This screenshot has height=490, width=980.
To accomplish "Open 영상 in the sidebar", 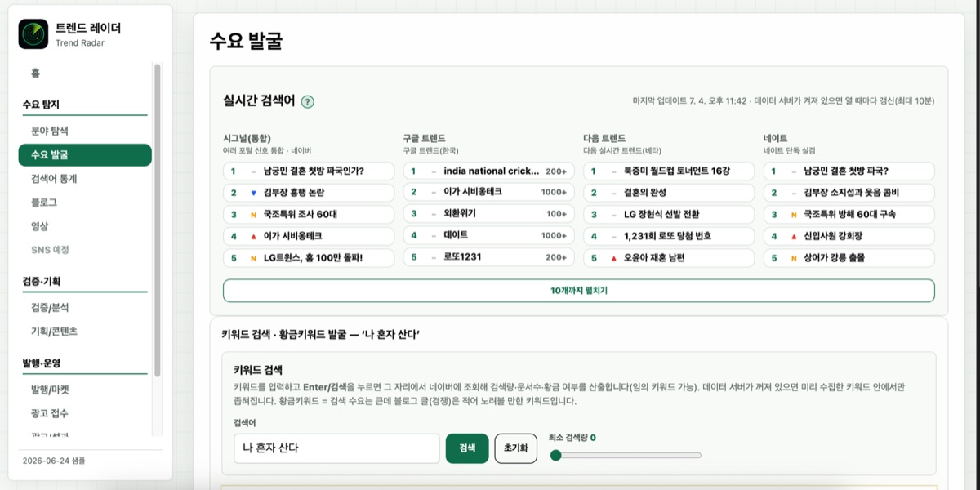I will coord(40,226).
